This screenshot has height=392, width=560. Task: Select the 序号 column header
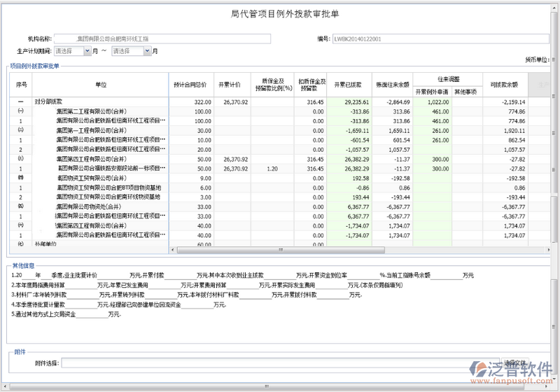(21, 85)
